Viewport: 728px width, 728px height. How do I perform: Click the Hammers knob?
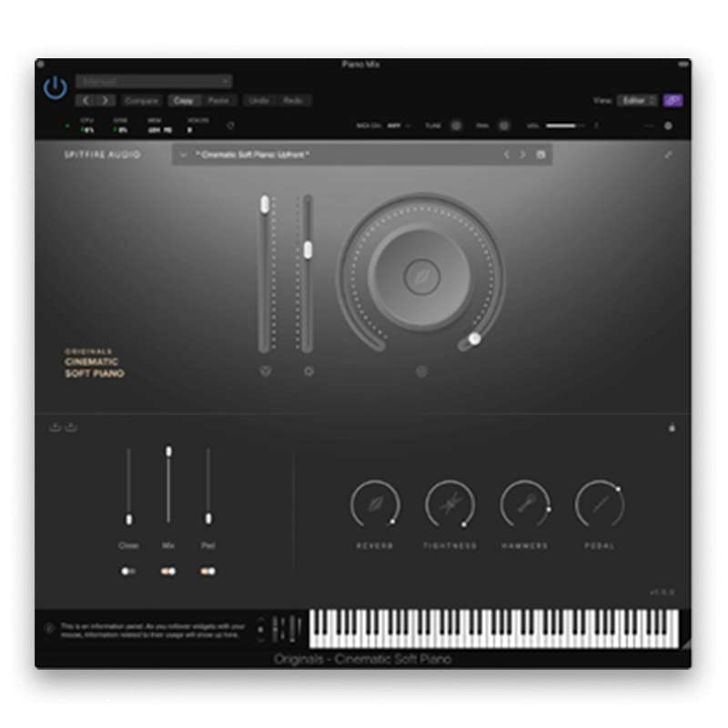pos(525,504)
